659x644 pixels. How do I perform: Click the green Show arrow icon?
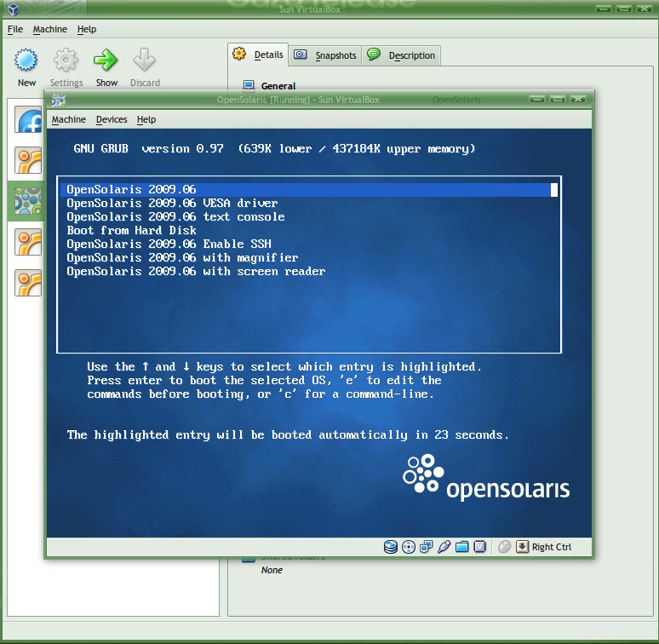pyautogui.click(x=106, y=60)
